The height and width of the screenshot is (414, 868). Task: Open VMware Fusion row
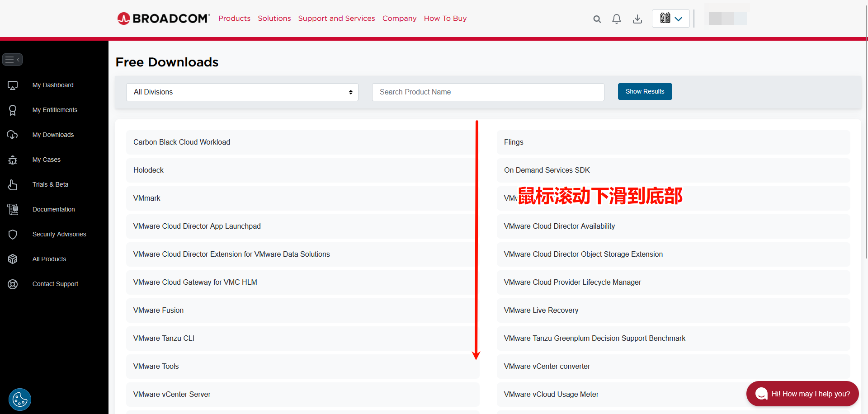click(x=302, y=310)
